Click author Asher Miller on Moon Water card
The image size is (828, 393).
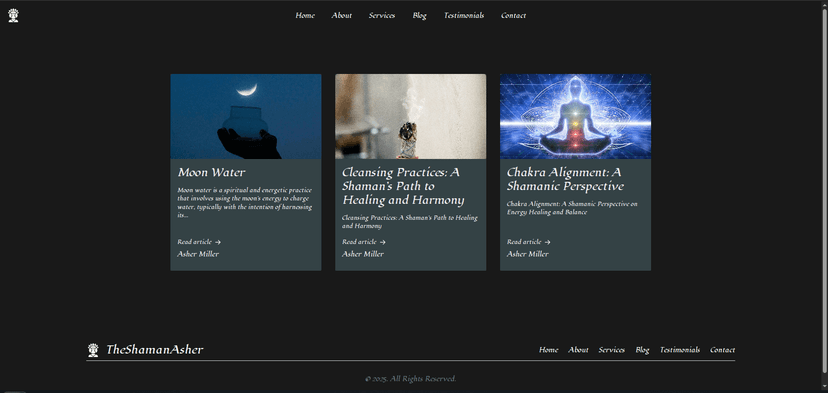pos(198,254)
